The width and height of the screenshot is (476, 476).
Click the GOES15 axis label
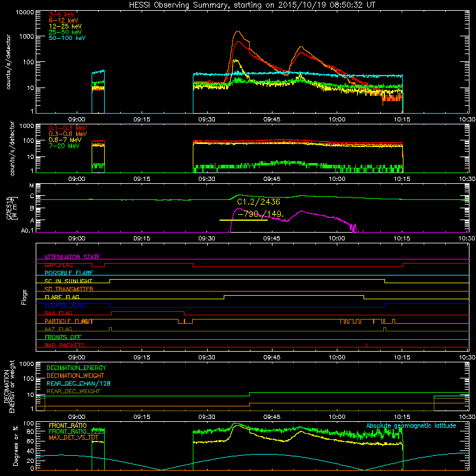coord(9,208)
